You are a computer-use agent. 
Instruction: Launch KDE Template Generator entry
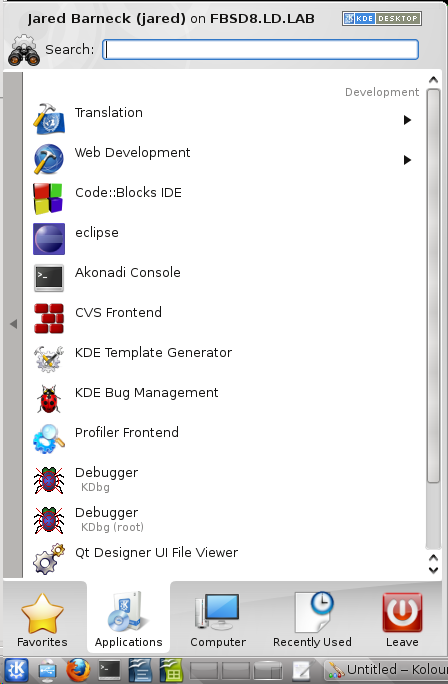pos(225,359)
